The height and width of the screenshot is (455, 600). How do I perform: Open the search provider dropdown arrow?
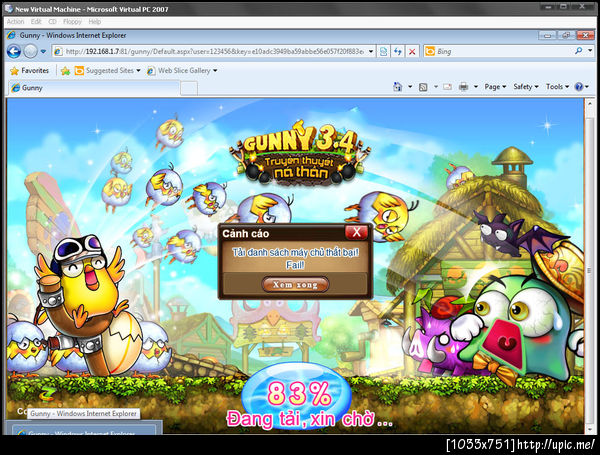coord(590,51)
